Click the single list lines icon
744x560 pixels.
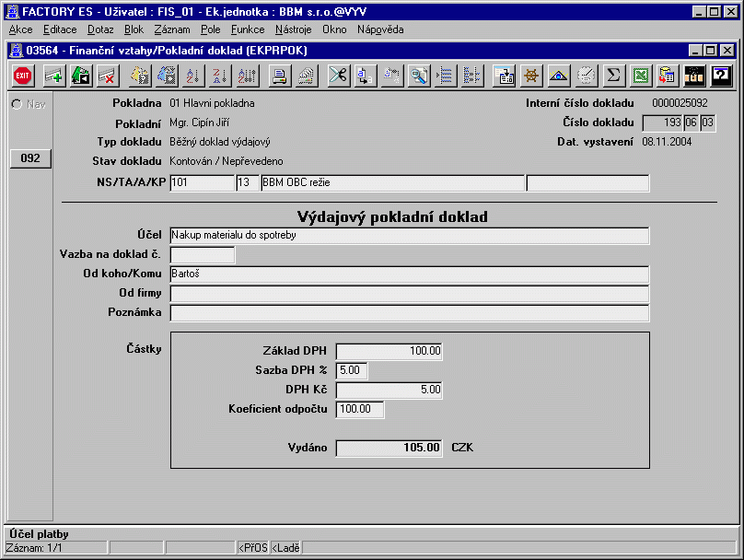446,76
